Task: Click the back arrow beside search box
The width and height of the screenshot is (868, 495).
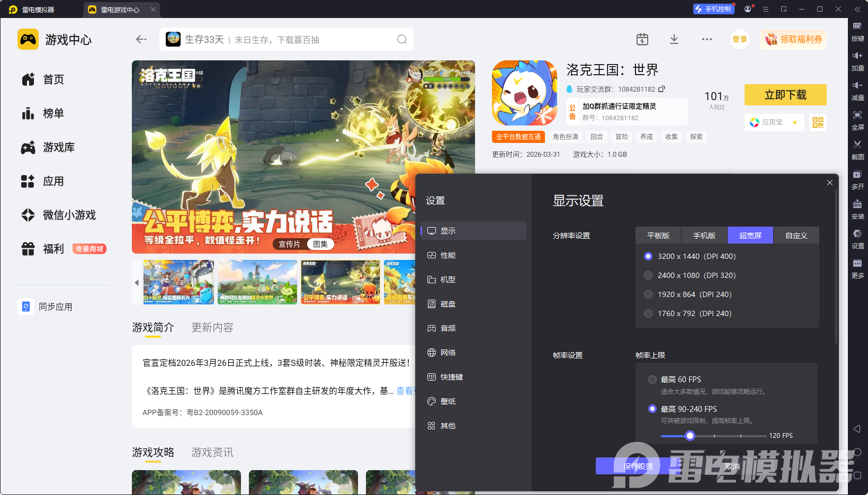Action: pos(141,39)
